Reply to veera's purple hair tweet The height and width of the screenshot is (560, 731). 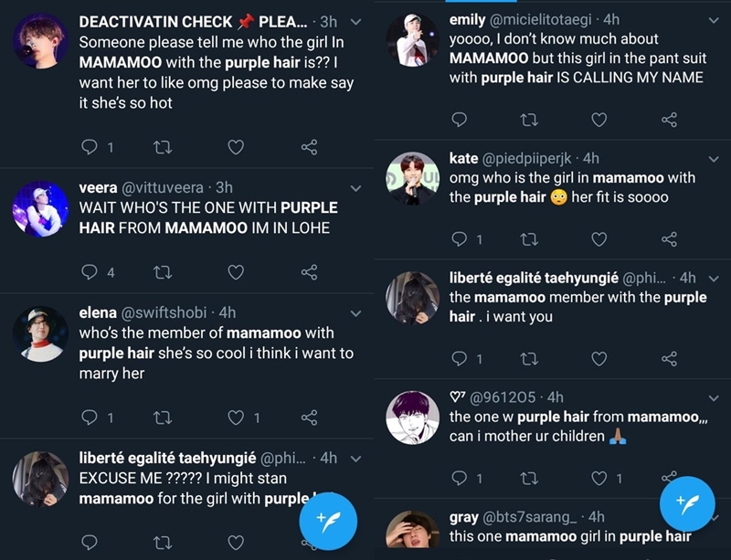click(x=90, y=272)
